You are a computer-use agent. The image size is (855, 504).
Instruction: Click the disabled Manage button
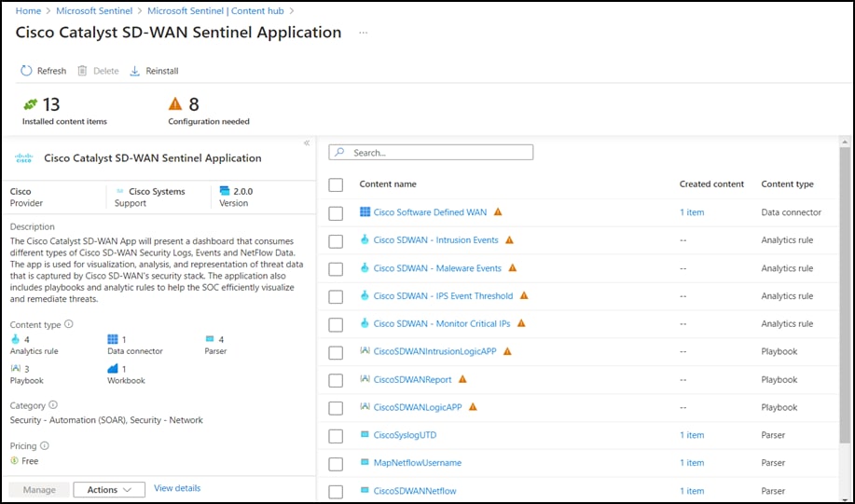click(39, 489)
